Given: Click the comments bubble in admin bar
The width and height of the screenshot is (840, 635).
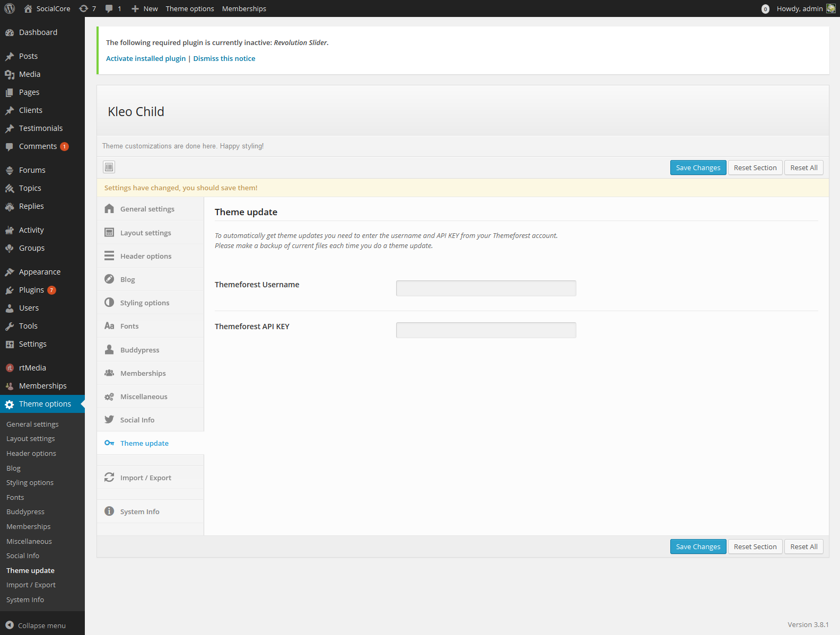Looking at the screenshot, I should pos(112,8).
